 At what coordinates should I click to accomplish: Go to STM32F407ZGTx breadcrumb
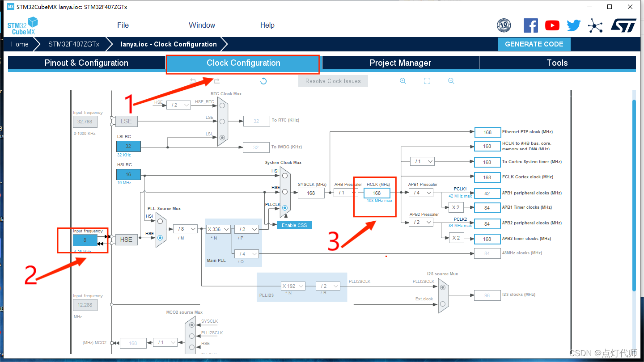click(74, 44)
